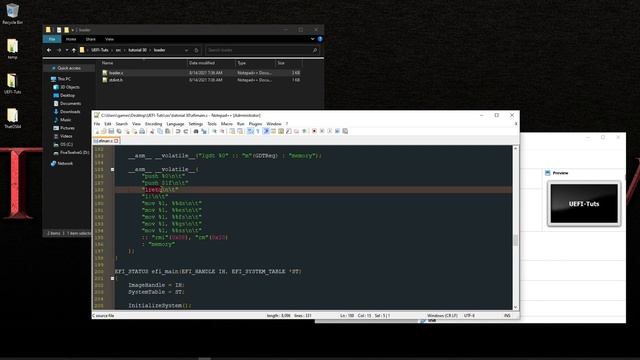Toggle synchronized vertical scrolling
Image resolution: width=640 pixels, height=360 pixels.
[232, 131]
